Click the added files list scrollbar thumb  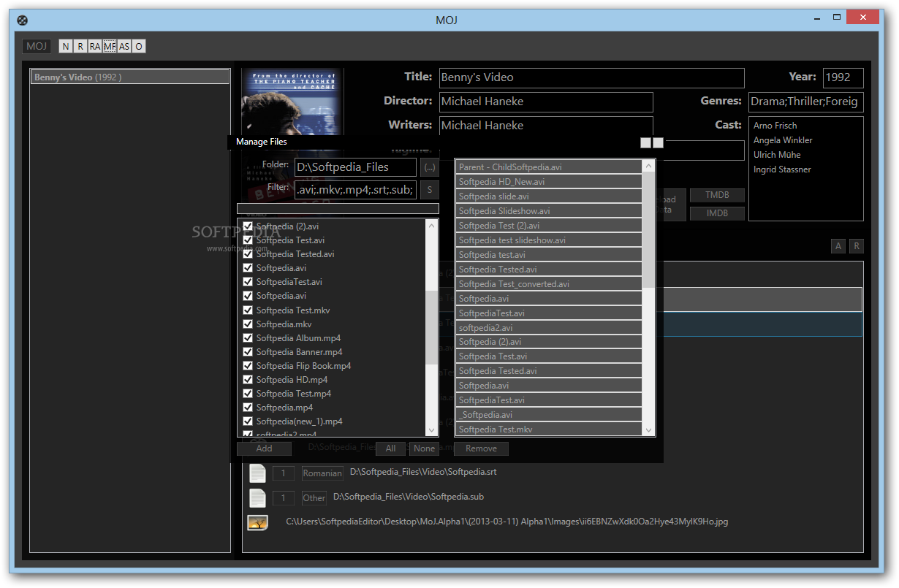point(648,230)
